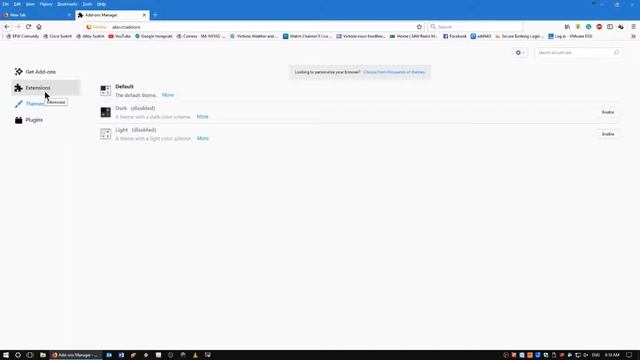
Task: Focus the Search all add-ons field
Action: coord(578,53)
